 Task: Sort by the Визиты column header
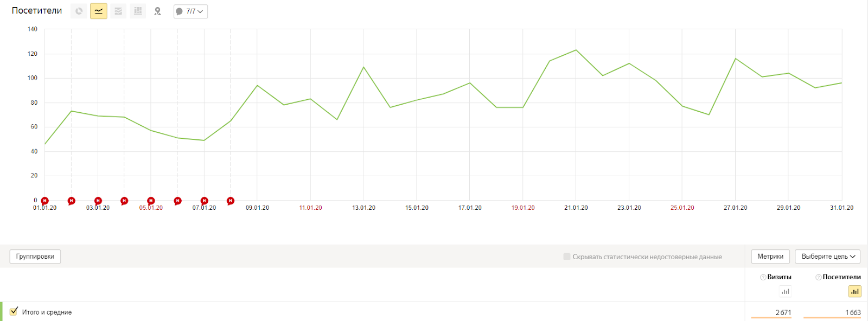click(x=779, y=277)
